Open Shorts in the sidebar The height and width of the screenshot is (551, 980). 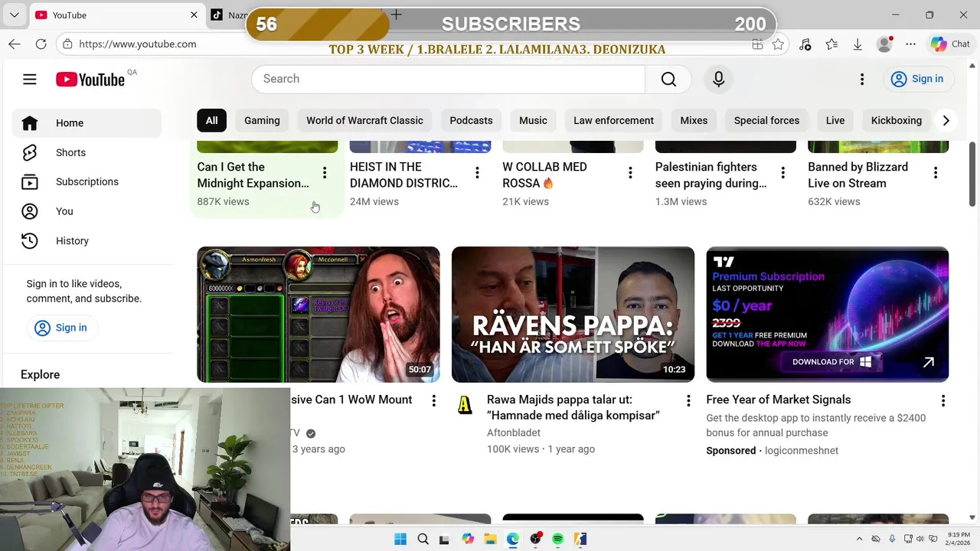pyautogui.click(x=87, y=152)
